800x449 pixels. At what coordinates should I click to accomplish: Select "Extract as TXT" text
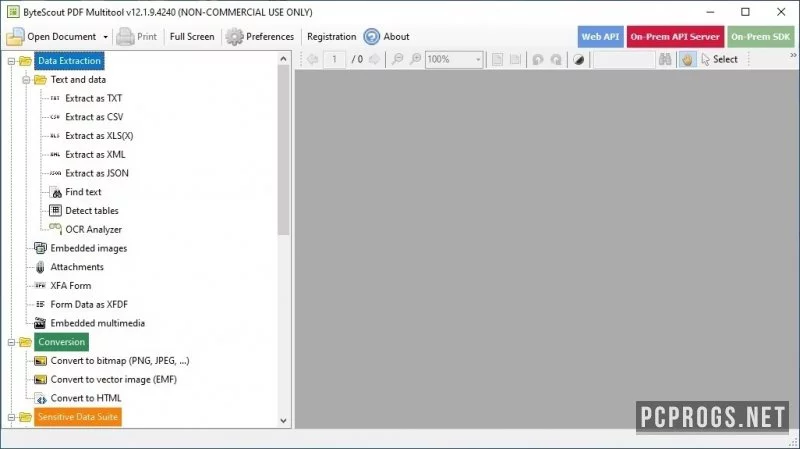tap(94, 98)
